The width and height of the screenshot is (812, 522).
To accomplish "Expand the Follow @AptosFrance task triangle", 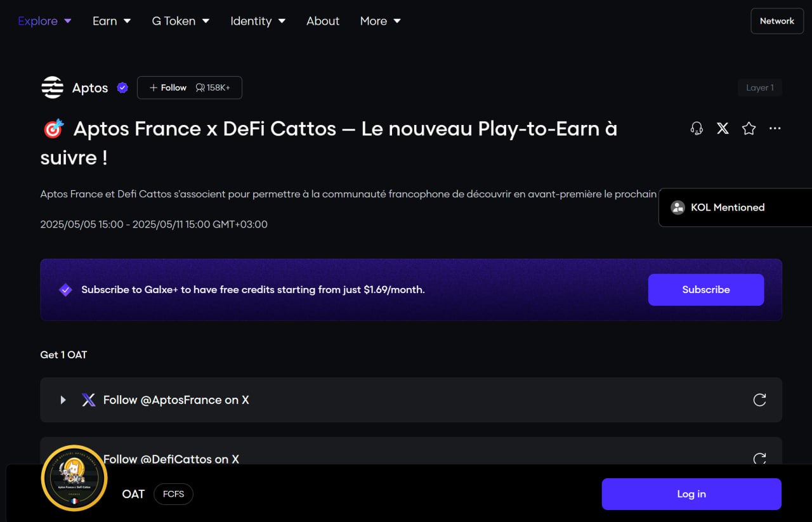I will point(63,400).
